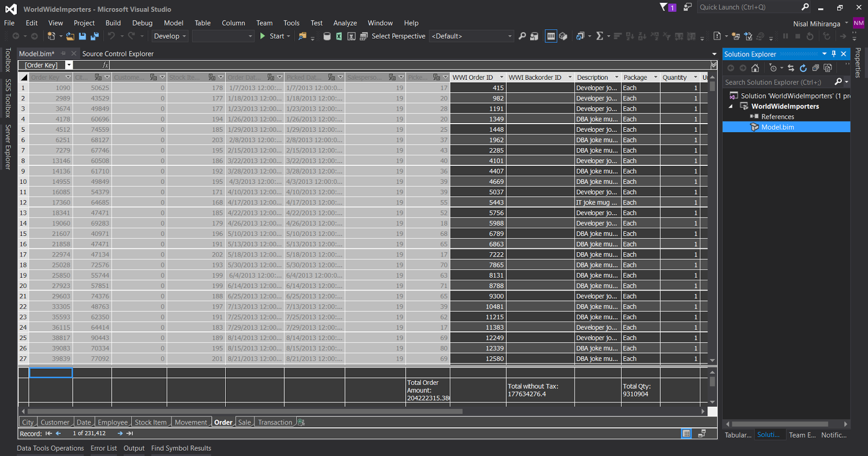The height and width of the screenshot is (456, 868).
Task: Switch to data grid view toggle in status bar
Action: tap(686, 433)
